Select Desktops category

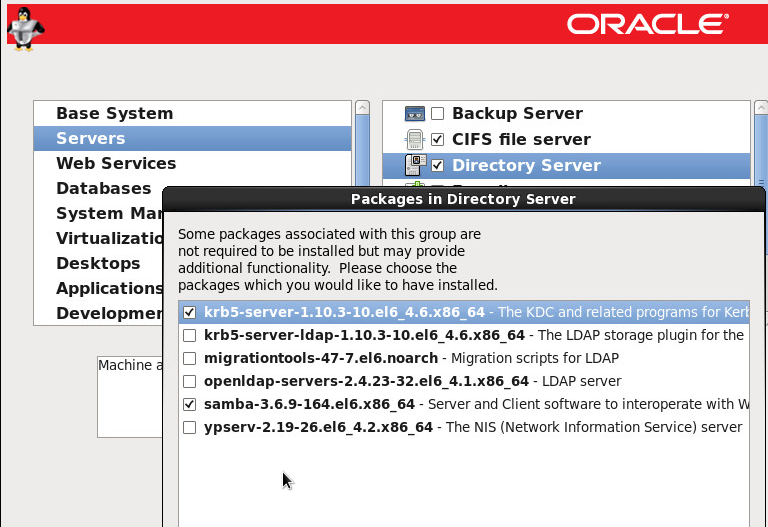pyautogui.click(x=98, y=263)
